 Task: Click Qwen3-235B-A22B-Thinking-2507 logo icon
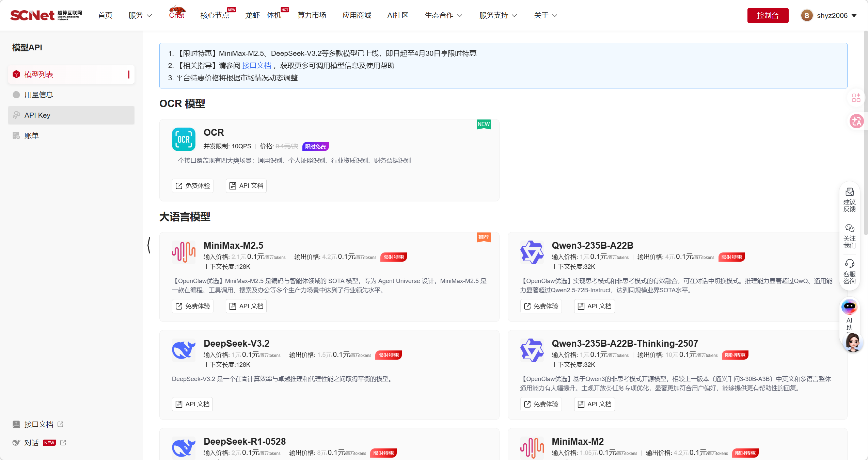click(532, 350)
